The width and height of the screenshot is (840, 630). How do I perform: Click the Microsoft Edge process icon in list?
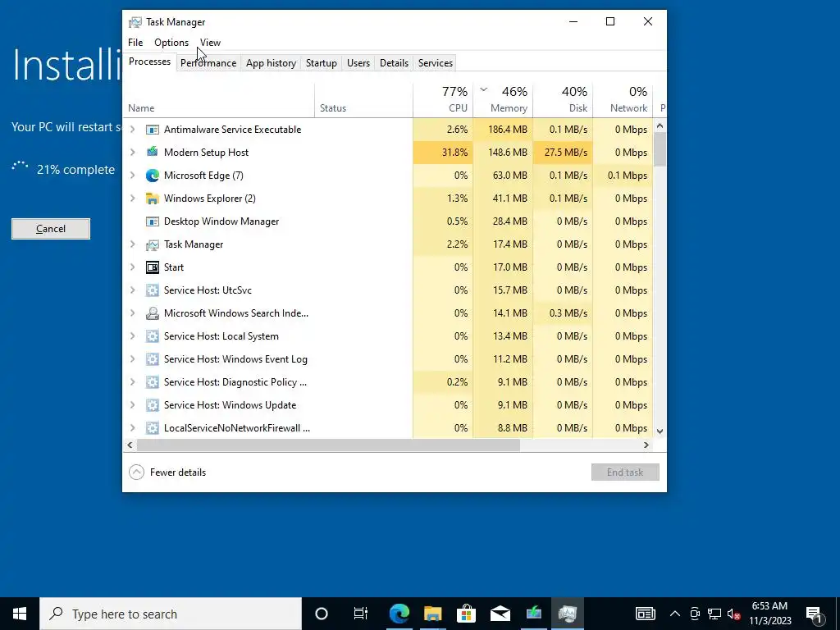[152, 176]
